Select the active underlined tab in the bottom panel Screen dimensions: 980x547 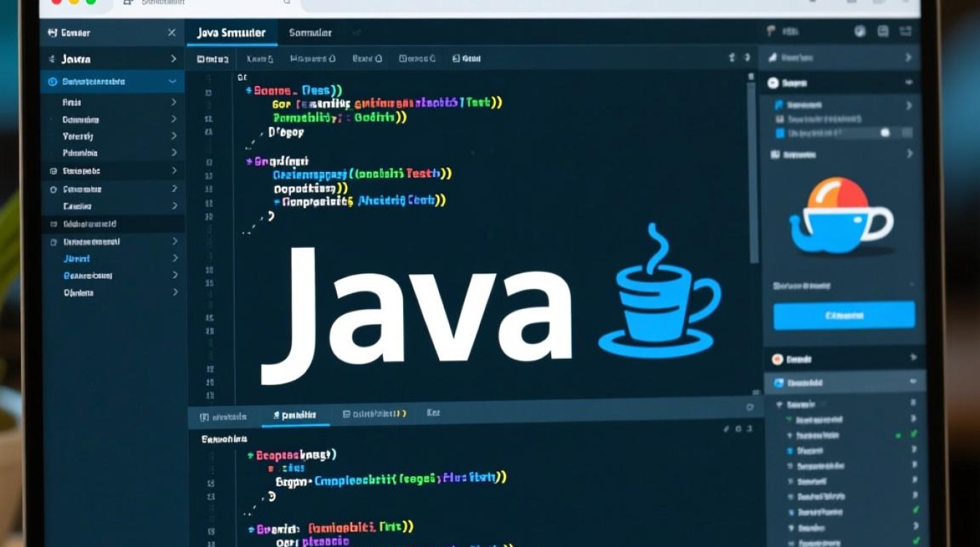coord(295,414)
